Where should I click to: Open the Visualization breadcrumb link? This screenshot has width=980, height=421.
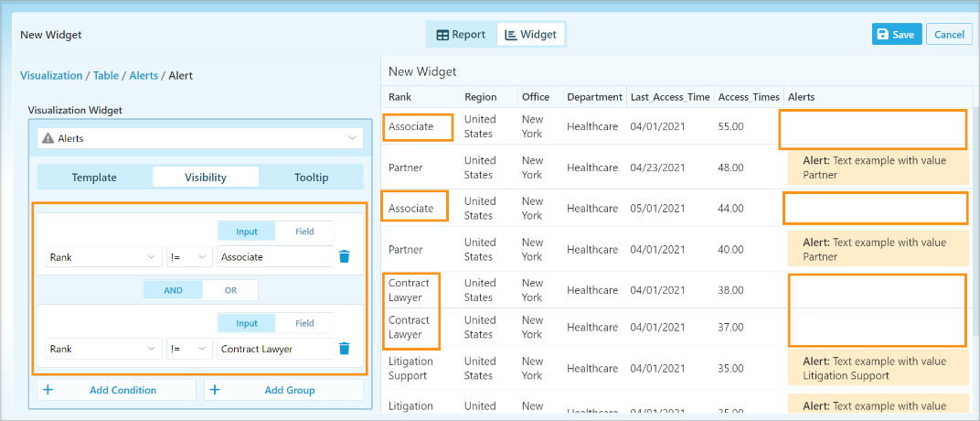[51, 76]
